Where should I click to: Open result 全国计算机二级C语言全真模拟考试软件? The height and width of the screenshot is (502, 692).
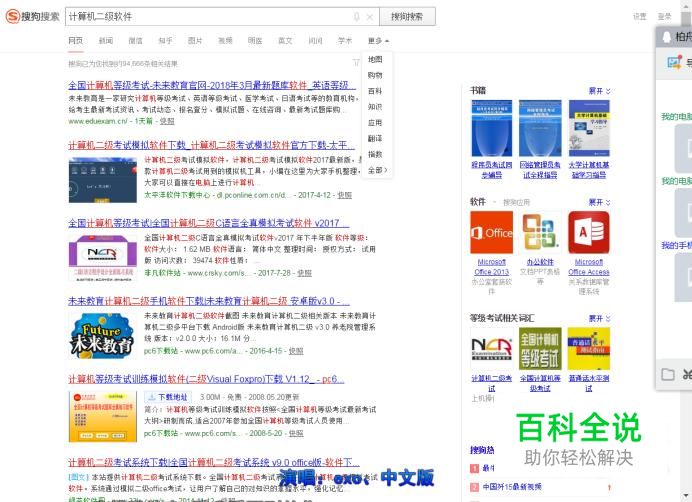[209, 223]
